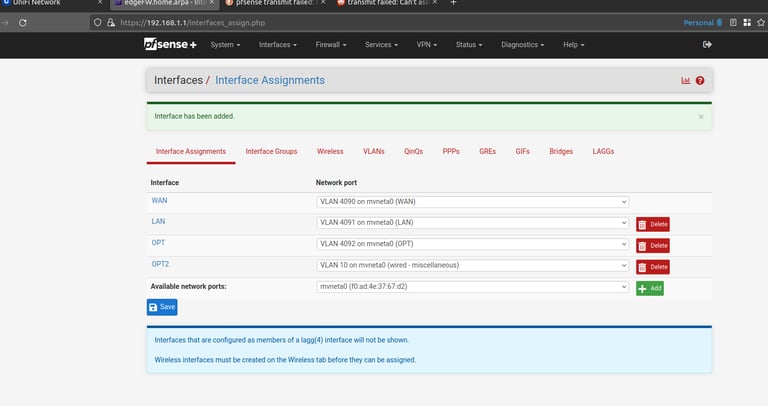Image resolution: width=768 pixels, height=406 pixels.
Task: Open the Interfaces menu
Action: click(x=278, y=45)
